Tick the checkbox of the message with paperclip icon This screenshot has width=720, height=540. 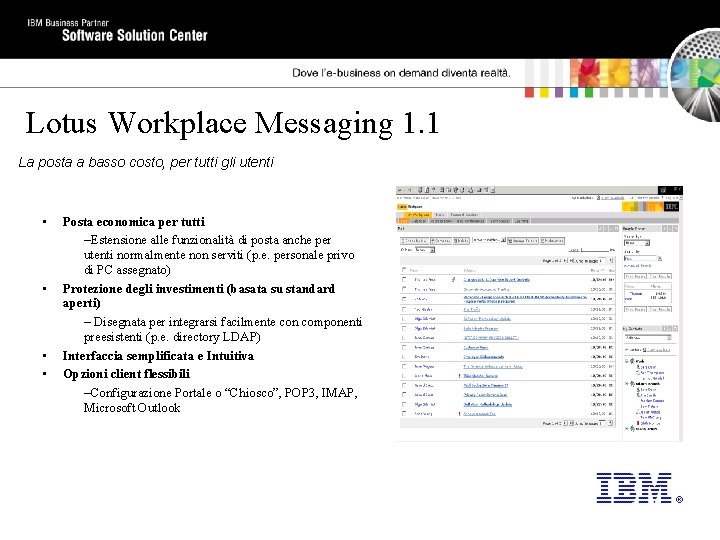tap(404, 279)
